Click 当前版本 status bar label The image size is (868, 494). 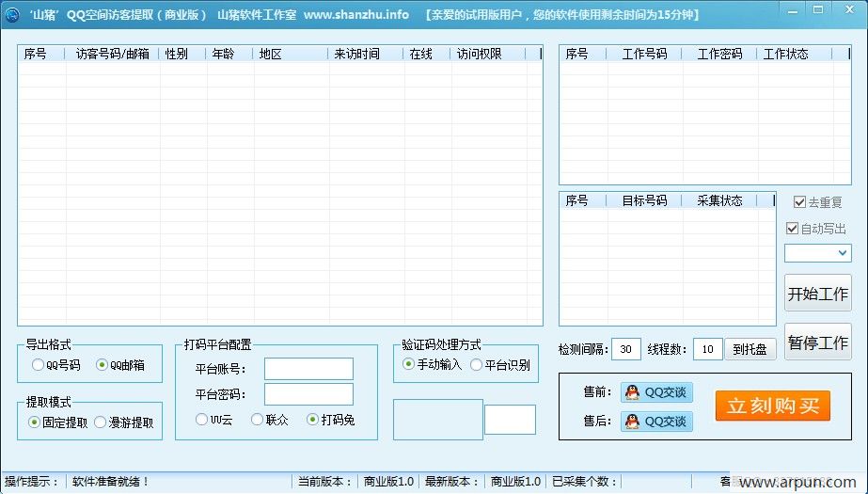tap(325, 481)
